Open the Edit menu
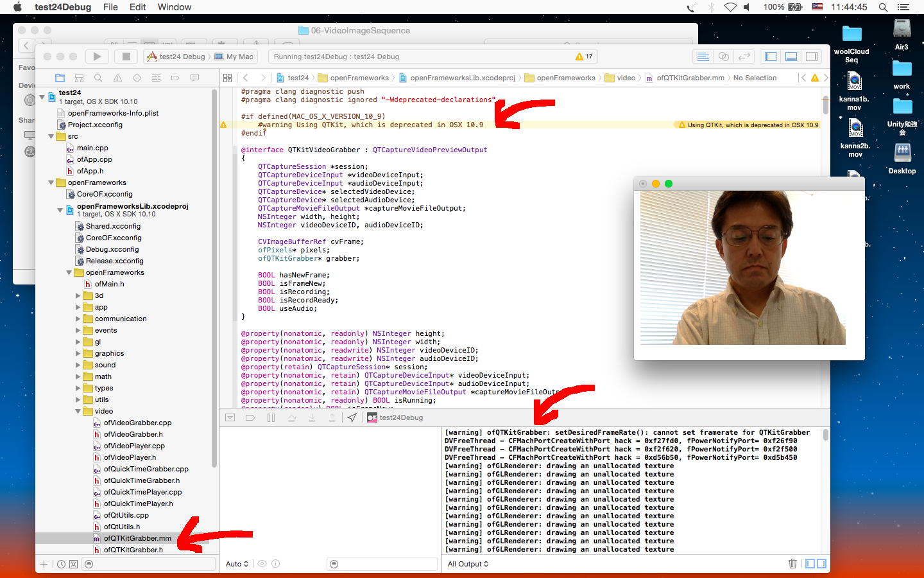The height and width of the screenshot is (578, 924). (x=137, y=7)
